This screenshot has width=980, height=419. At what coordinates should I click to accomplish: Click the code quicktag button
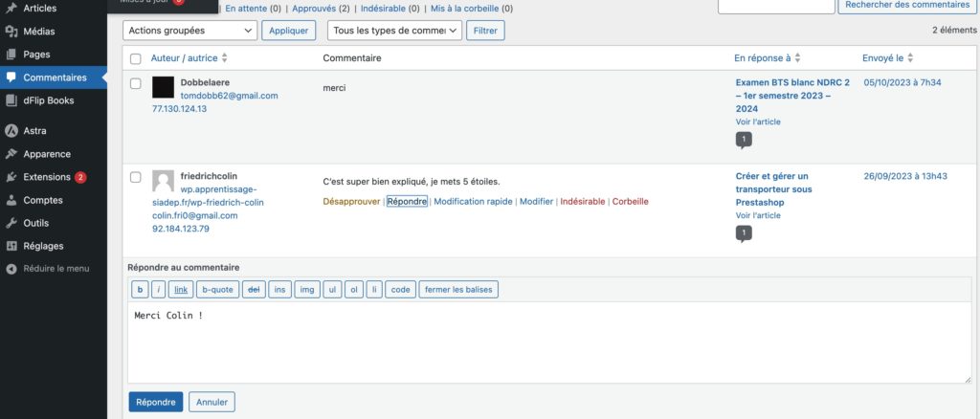coord(401,290)
